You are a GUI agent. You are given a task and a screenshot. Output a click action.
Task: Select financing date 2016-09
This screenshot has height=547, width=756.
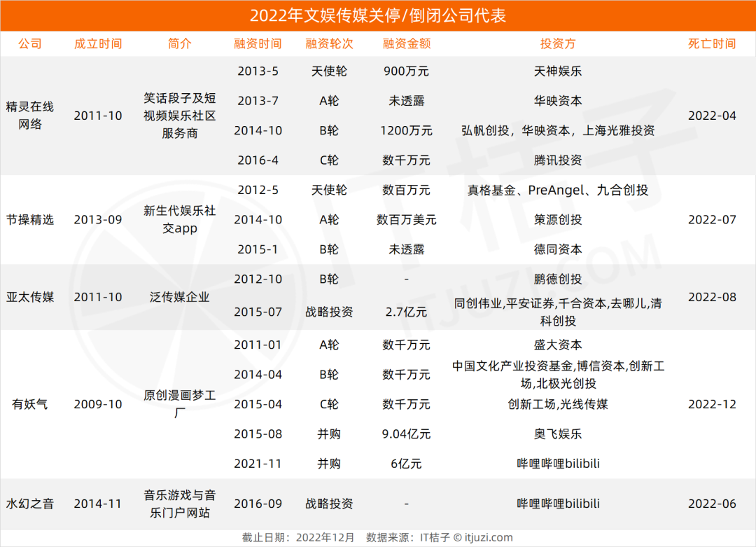258,504
